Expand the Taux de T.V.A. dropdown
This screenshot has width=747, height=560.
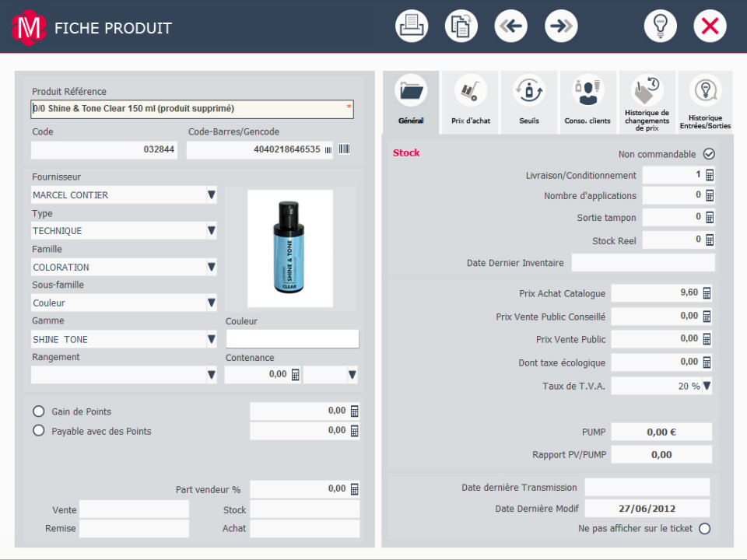(707, 386)
